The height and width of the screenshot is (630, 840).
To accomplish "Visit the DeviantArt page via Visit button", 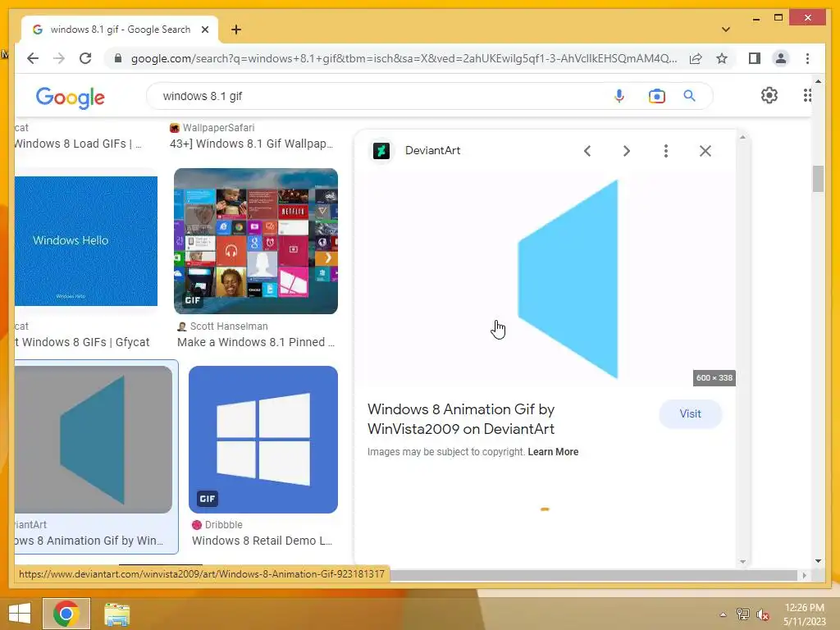I will 690,413.
